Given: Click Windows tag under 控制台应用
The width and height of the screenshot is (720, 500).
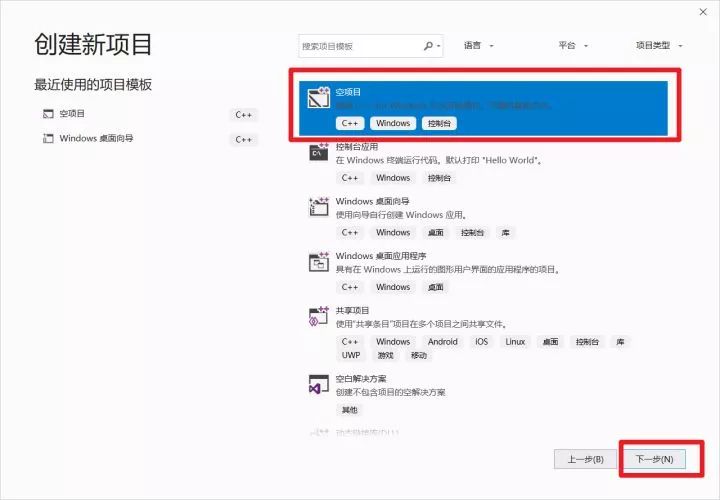Looking at the screenshot, I should point(393,178).
